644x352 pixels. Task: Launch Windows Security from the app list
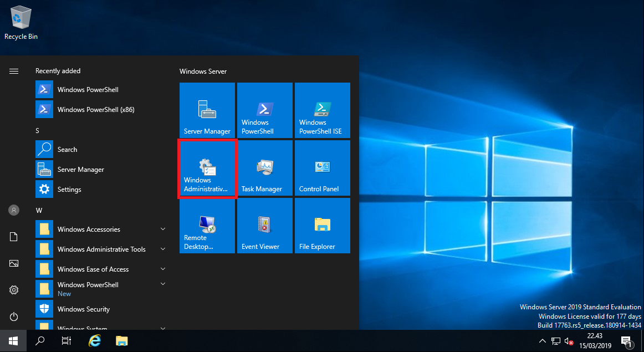click(84, 309)
